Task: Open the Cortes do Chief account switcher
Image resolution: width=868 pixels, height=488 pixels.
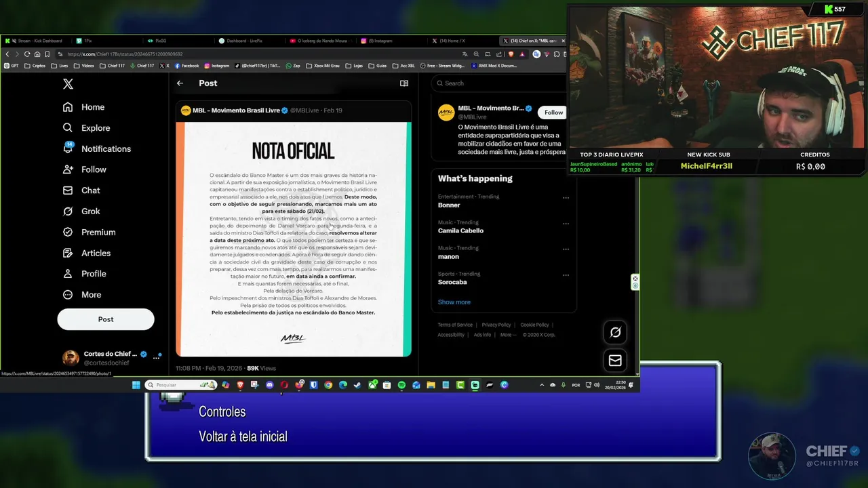Action: coord(111,358)
